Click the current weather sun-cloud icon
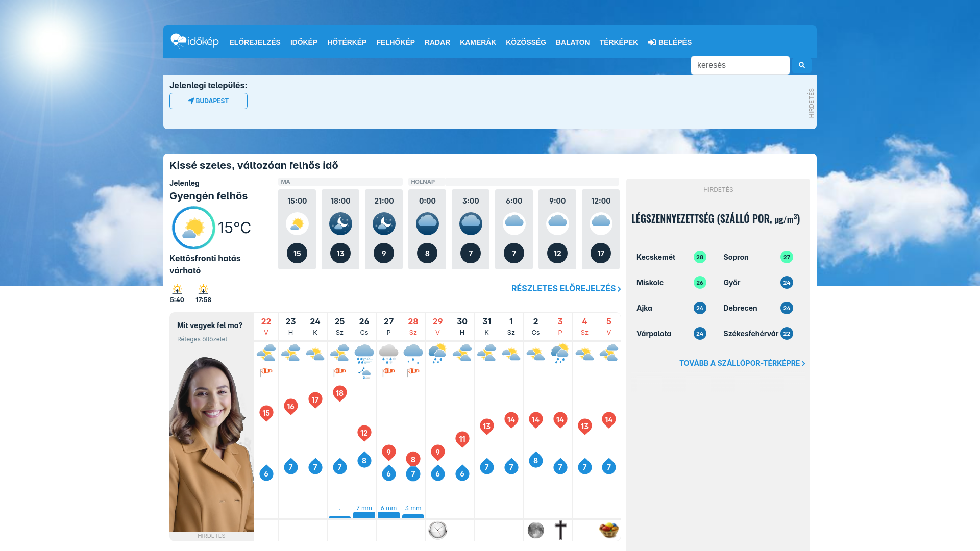Image resolution: width=980 pixels, height=551 pixels. point(193,228)
